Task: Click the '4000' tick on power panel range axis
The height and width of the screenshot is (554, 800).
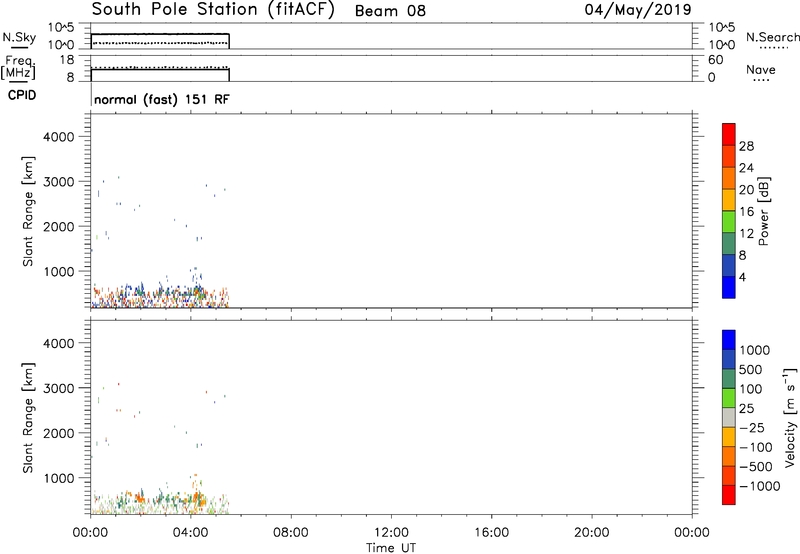Action: 59,137
